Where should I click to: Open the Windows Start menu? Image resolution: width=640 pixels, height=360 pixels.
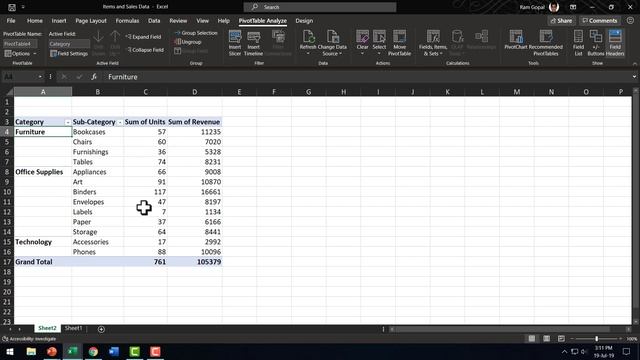[10, 351]
